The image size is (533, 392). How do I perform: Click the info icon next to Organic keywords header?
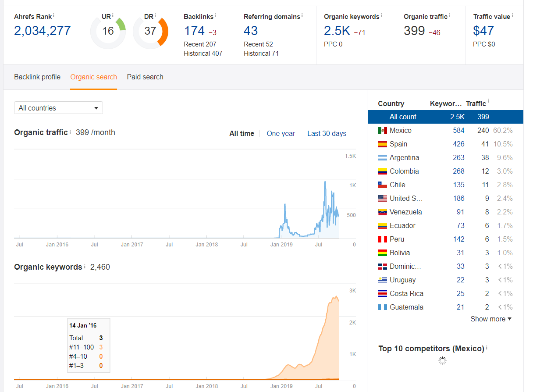381,15
